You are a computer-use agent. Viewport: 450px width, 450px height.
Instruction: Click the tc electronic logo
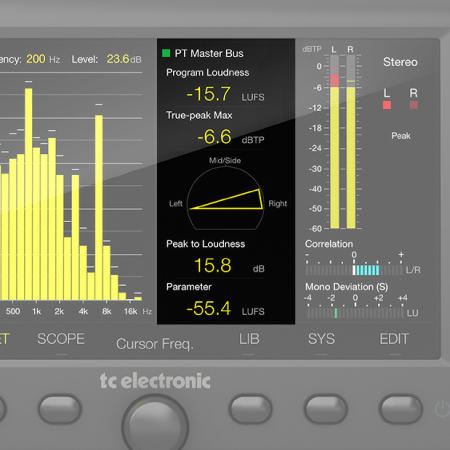tap(155, 381)
